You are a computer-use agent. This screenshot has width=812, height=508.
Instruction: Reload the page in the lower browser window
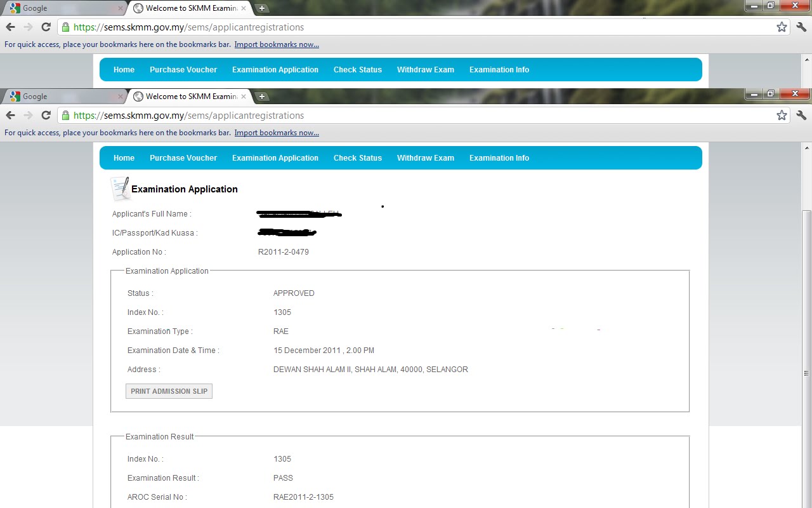pyautogui.click(x=46, y=115)
